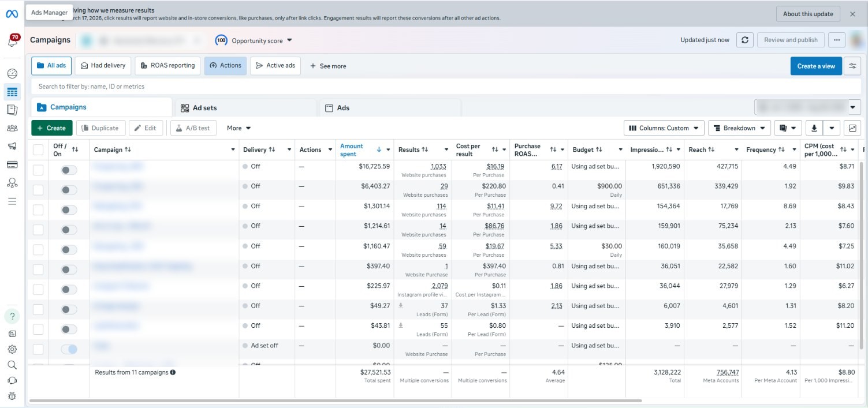Turn off campaign in $0.00 Ad set off row

tap(69, 349)
